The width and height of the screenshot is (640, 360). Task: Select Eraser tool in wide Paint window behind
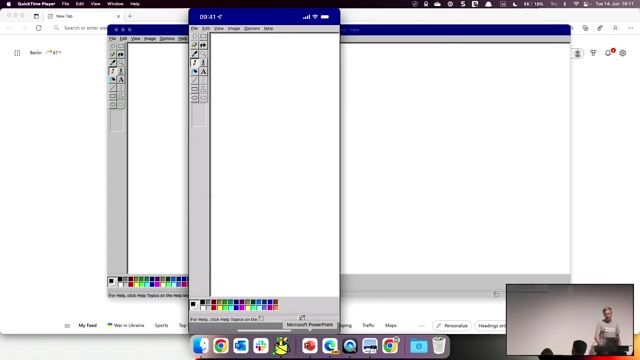[113, 54]
